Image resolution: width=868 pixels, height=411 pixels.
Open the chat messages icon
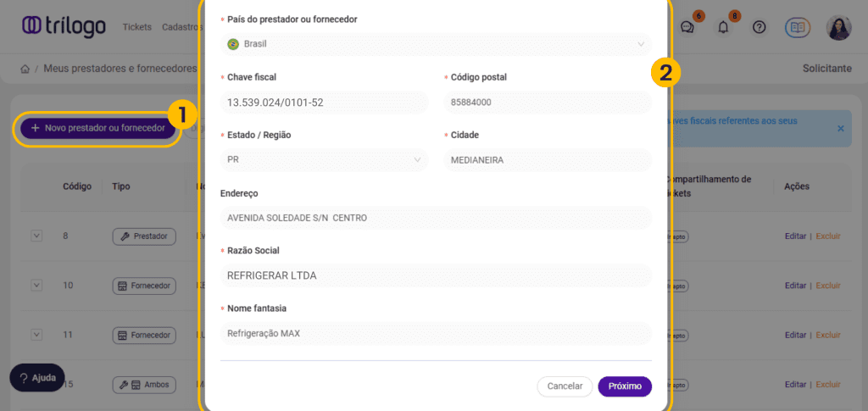tap(687, 27)
